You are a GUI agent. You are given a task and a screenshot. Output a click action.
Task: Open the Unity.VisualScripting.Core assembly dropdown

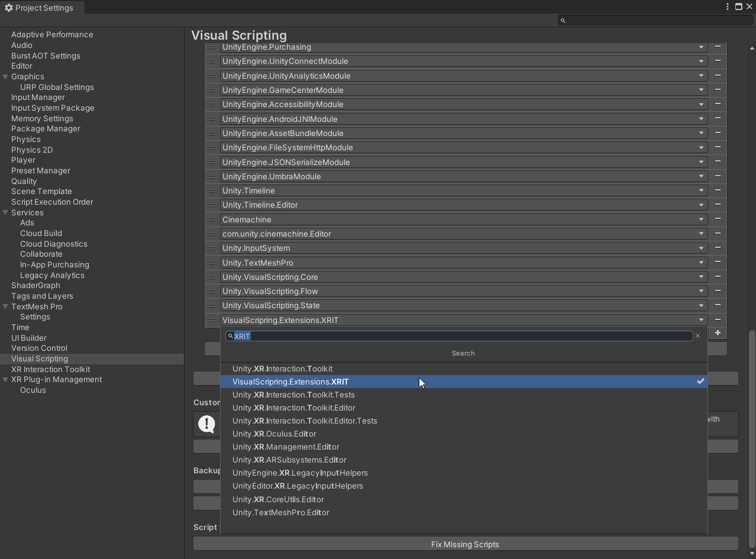click(463, 277)
